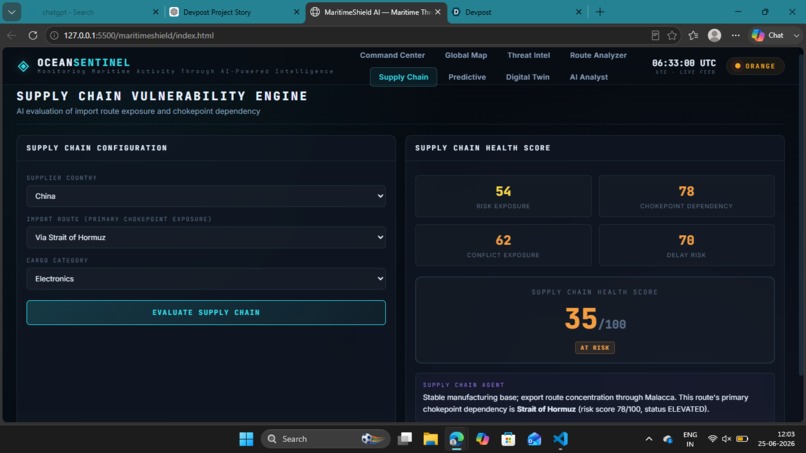Image resolution: width=806 pixels, height=453 pixels.
Task: Reload the page with refresh icon
Action: [x=33, y=35]
